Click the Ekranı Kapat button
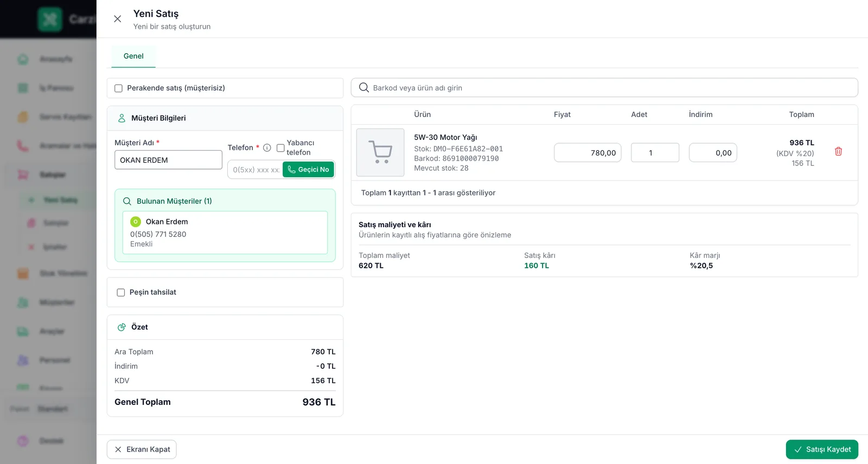Viewport: 868px width, 464px height. 142,449
